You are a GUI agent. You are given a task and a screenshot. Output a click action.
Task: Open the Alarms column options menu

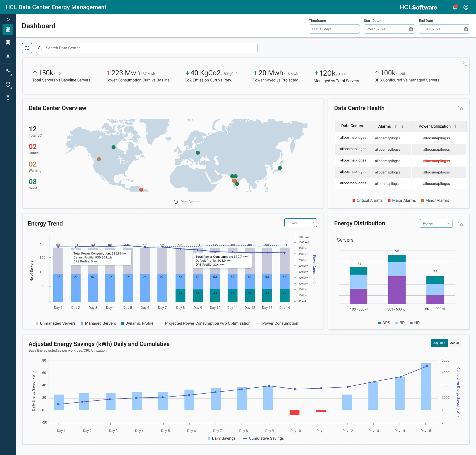[402, 126]
